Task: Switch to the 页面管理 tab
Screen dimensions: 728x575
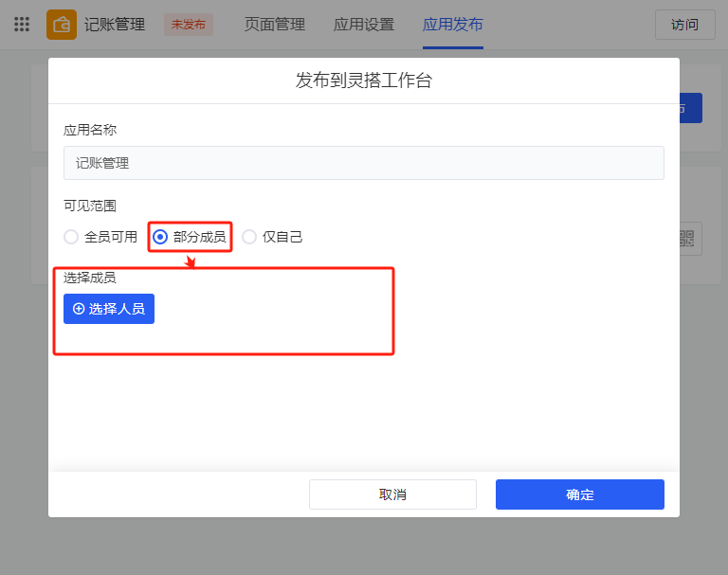Action: (x=274, y=25)
